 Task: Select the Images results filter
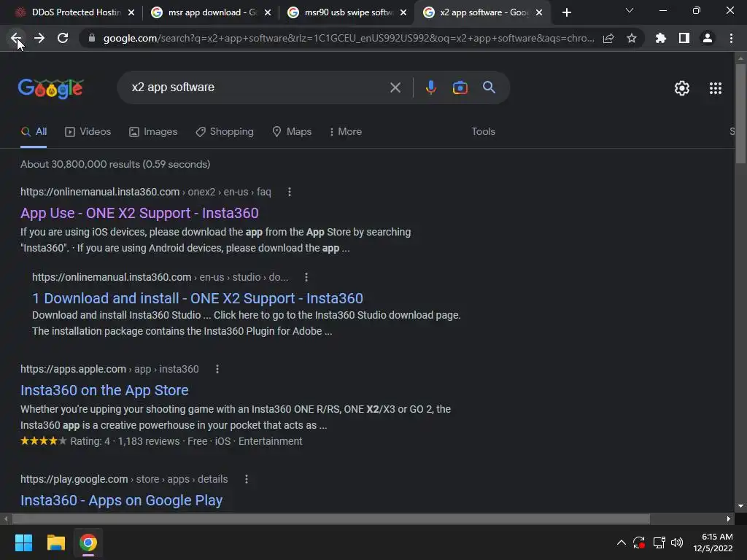pos(153,131)
